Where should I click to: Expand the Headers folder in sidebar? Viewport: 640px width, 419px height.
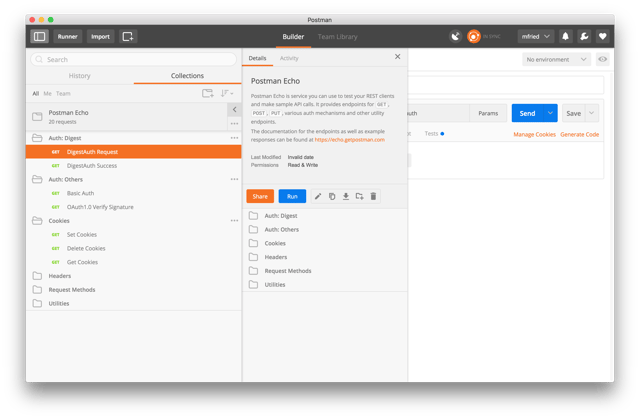click(37, 276)
